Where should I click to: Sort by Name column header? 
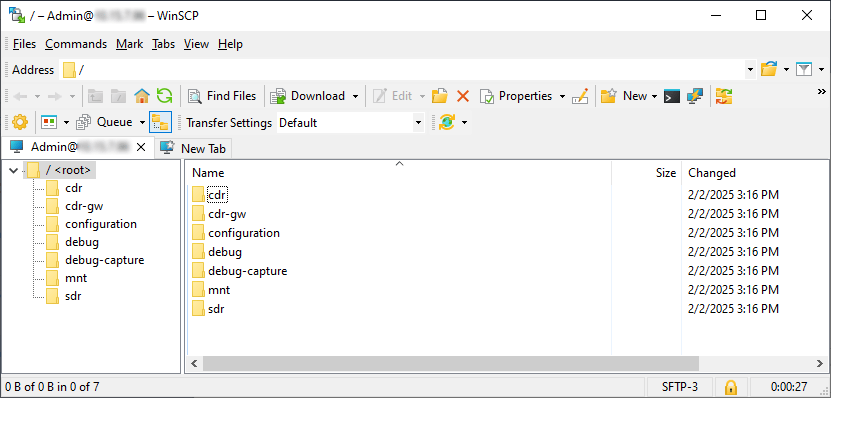[398, 173]
